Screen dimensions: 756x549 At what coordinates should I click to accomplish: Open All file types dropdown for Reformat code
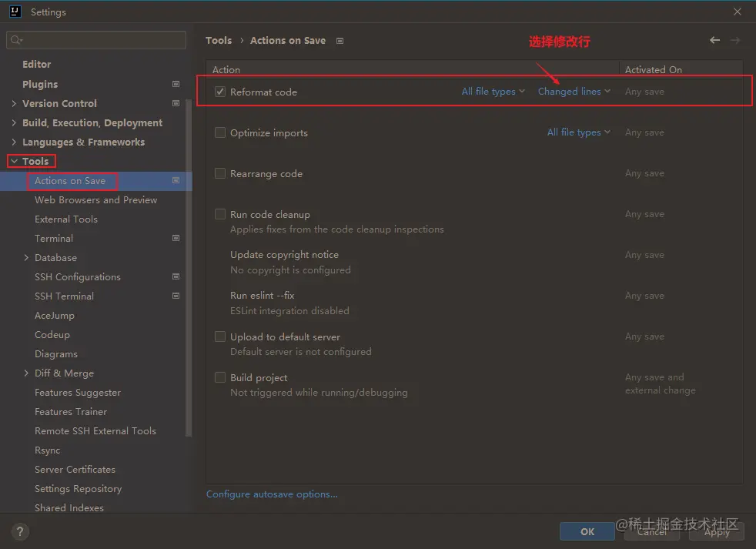point(493,92)
